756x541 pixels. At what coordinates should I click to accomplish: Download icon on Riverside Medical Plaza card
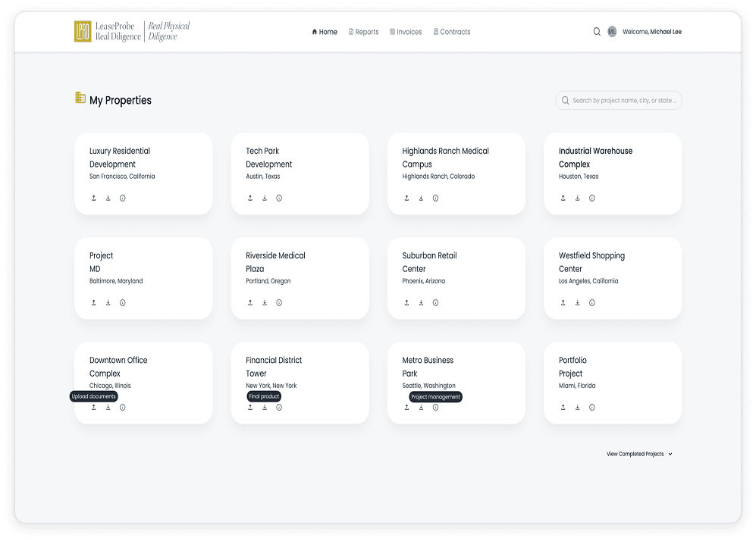pos(265,302)
